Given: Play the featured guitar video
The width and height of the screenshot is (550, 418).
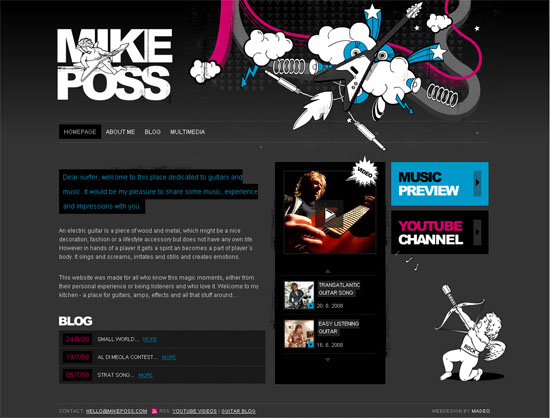Looking at the screenshot, I should point(329,214).
